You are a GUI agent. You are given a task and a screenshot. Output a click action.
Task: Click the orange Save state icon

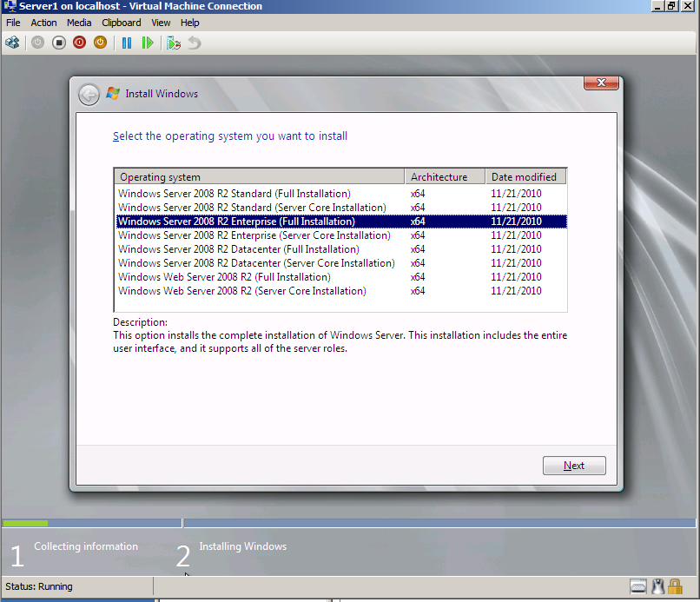(x=101, y=43)
